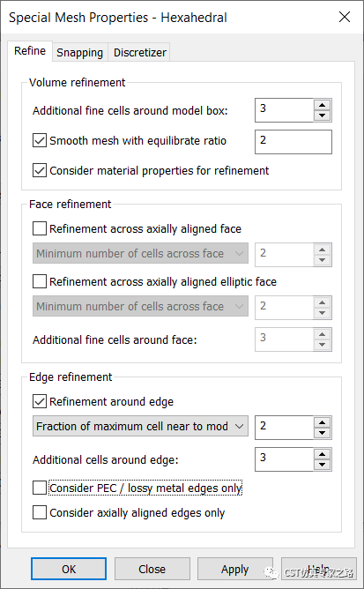Enable Refinement across axially aligned elliptic face

(40, 281)
